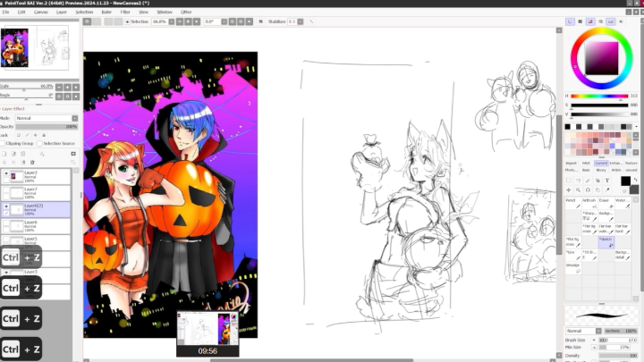The height and width of the screenshot is (362, 644).
Task: Toggle the color wheel panel icon
Action: pyautogui.click(x=570, y=21)
